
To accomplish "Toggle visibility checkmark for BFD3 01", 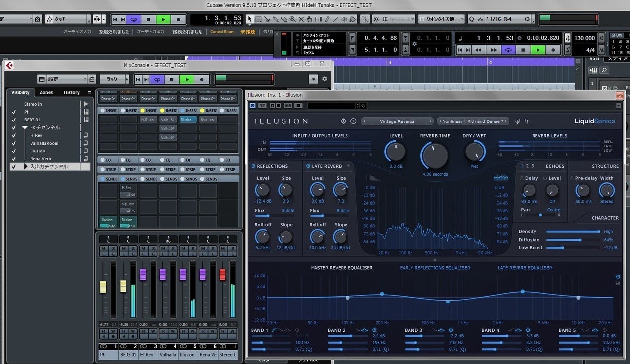I will point(14,120).
